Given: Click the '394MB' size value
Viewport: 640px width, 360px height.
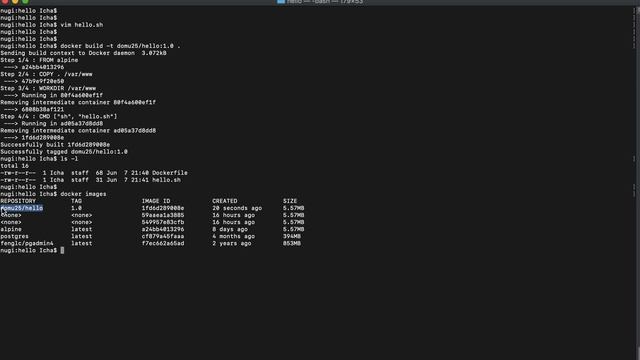Looking at the screenshot, I should [292, 236].
